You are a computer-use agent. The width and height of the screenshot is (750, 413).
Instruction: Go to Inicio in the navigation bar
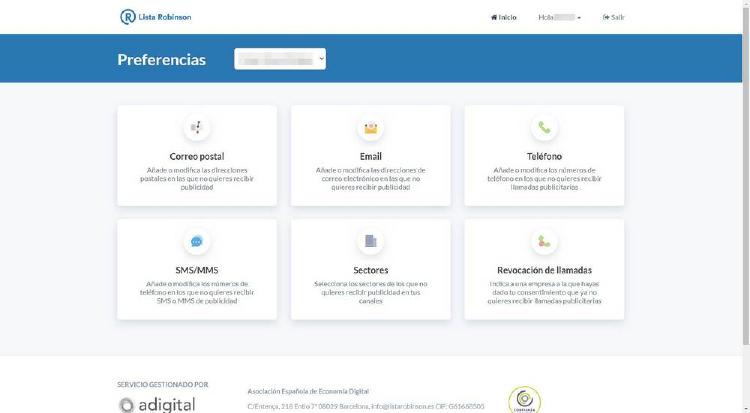click(x=504, y=17)
